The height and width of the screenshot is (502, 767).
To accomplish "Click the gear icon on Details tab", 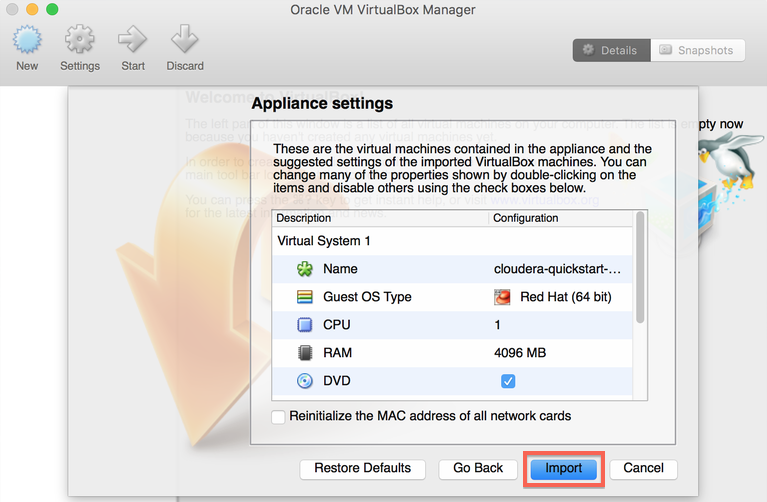I will [x=588, y=49].
